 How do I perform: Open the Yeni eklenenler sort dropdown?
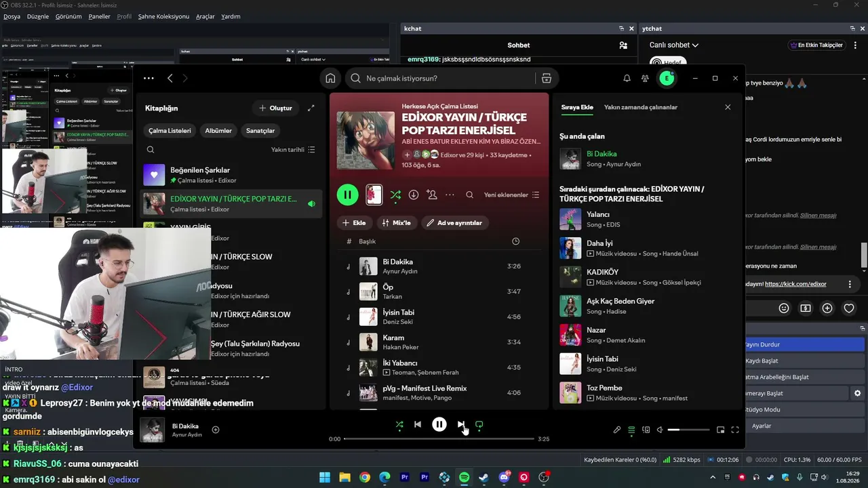[511, 195]
